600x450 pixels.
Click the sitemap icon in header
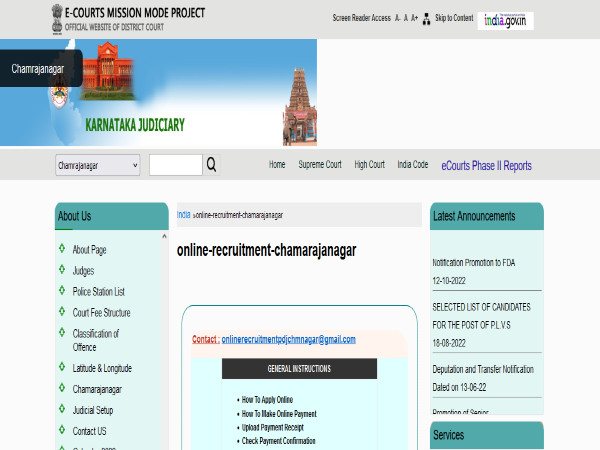[427, 18]
